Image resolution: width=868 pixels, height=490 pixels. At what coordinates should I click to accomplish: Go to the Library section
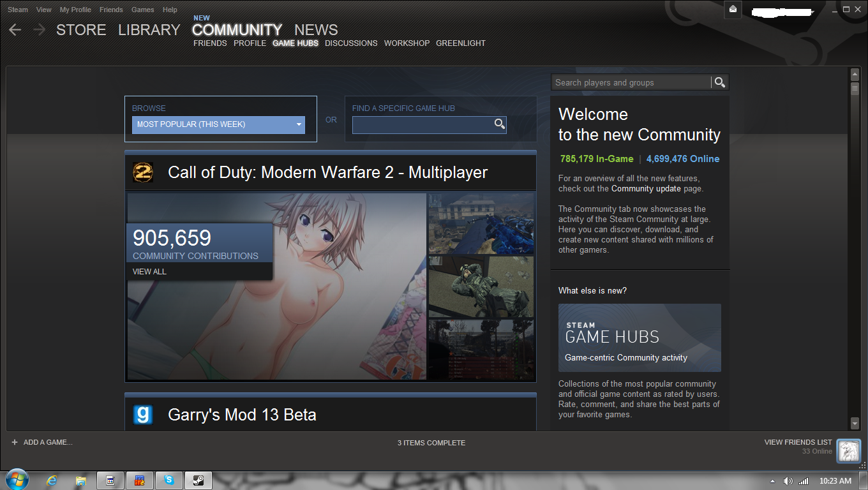pyautogui.click(x=149, y=30)
